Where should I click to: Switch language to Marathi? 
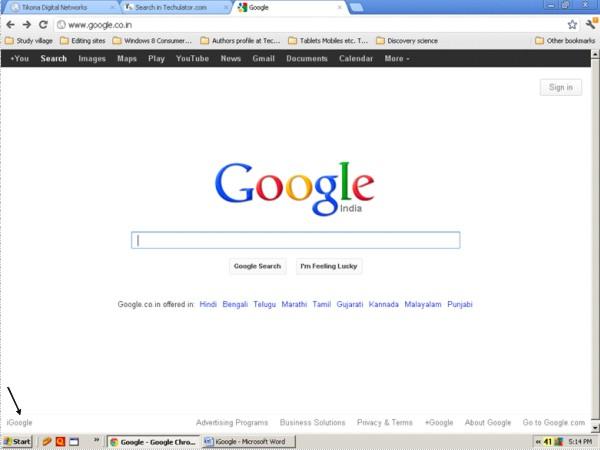[294, 304]
